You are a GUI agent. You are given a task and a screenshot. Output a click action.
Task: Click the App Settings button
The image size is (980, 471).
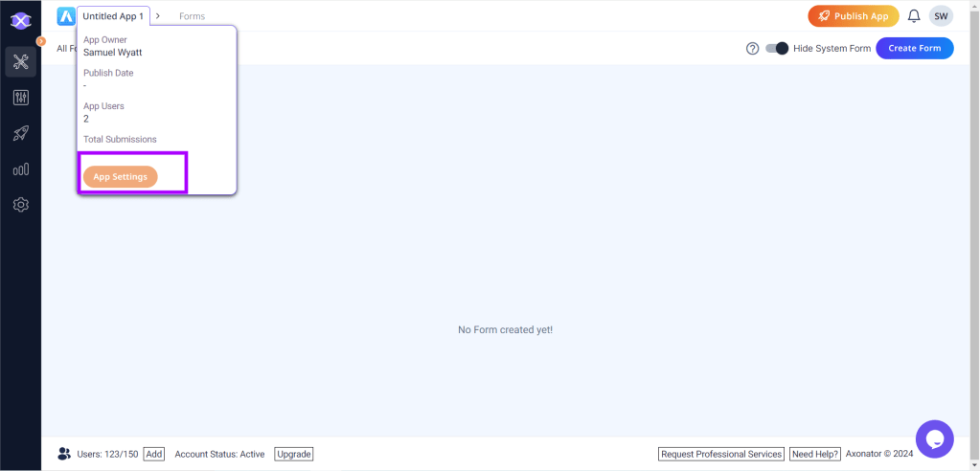point(120,177)
